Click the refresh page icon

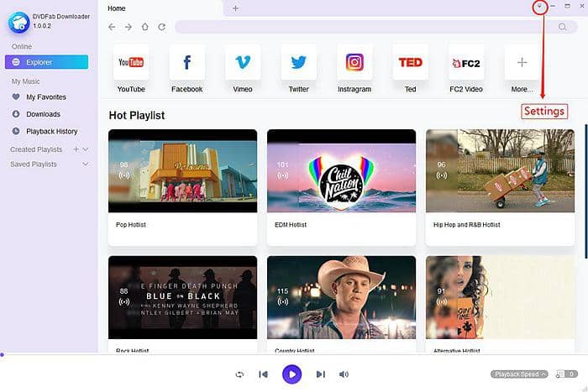click(x=160, y=27)
